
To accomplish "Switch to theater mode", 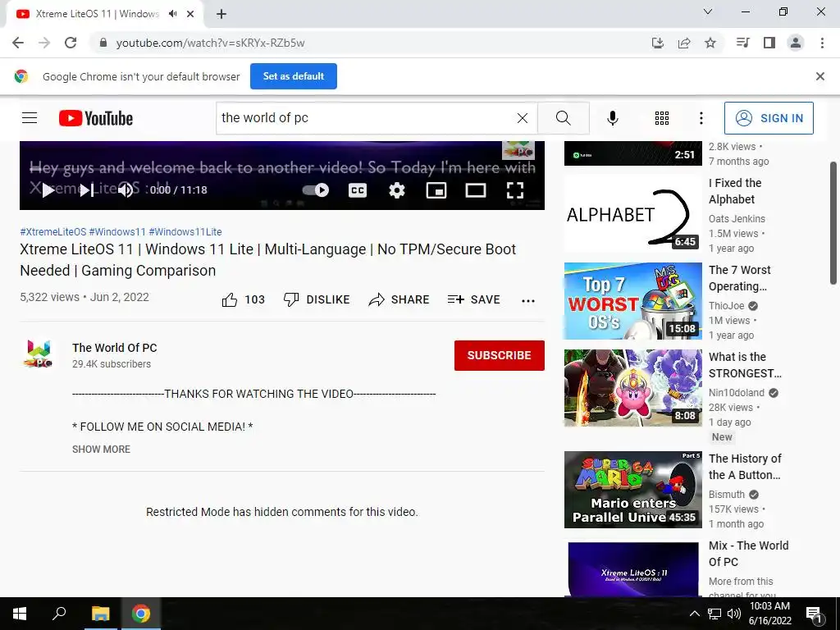I will tap(475, 190).
